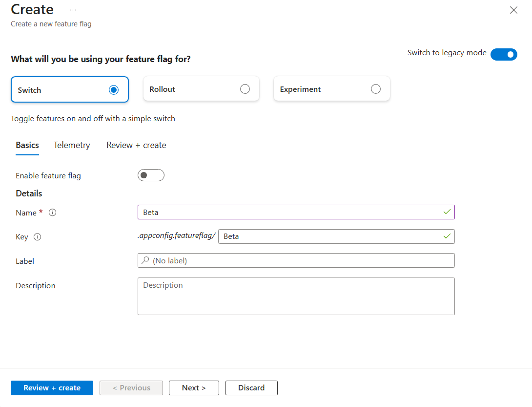Image resolution: width=532 pixels, height=407 pixels.
Task: Close the Create feature flag panel
Action: pos(513,10)
